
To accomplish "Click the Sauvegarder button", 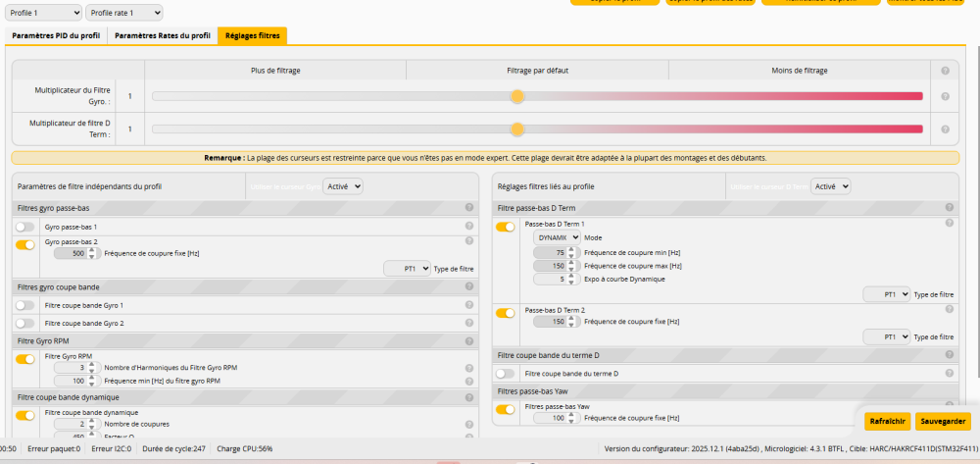I will click(x=943, y=421).
